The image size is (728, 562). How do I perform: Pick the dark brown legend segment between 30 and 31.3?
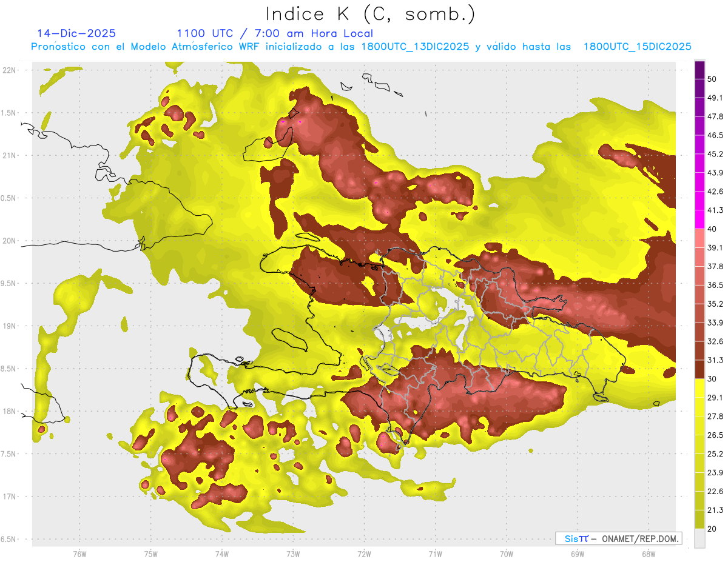pos(699,369)
